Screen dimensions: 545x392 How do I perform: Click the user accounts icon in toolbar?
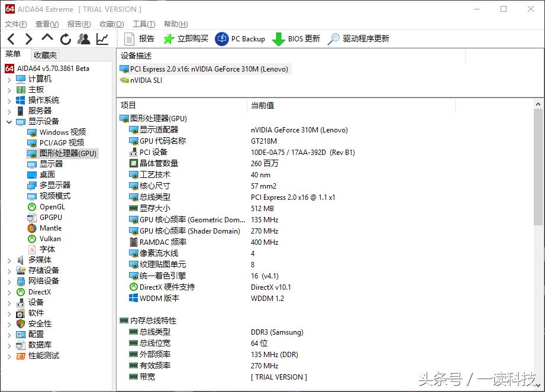coord(83,38)
